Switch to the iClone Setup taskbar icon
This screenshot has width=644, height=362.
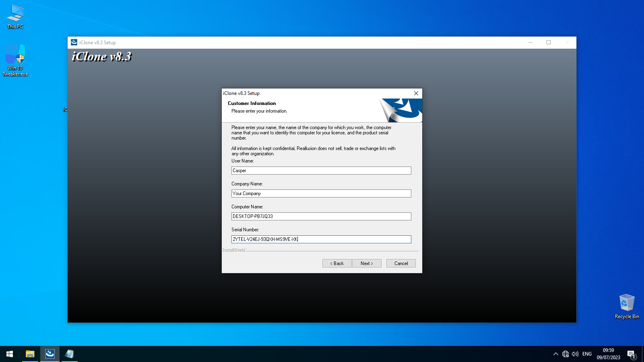pyautogui.click(x=50, y=354)
